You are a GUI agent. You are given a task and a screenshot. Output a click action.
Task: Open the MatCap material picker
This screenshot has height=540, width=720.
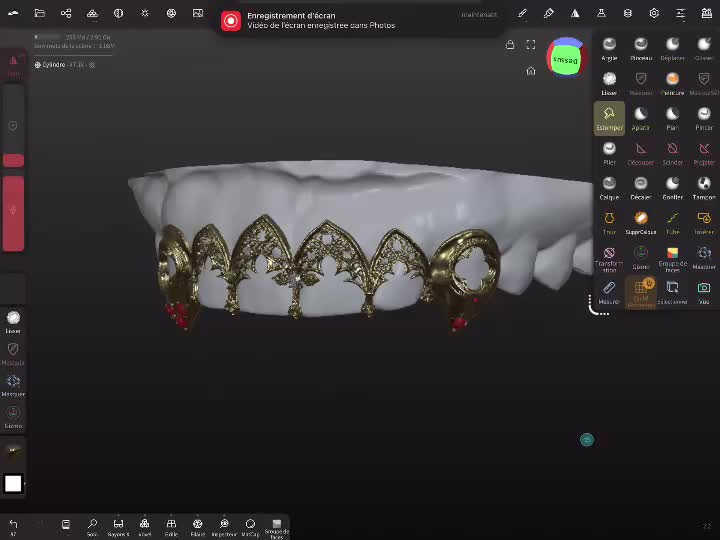pyautogui.click(x=250, y=526)
